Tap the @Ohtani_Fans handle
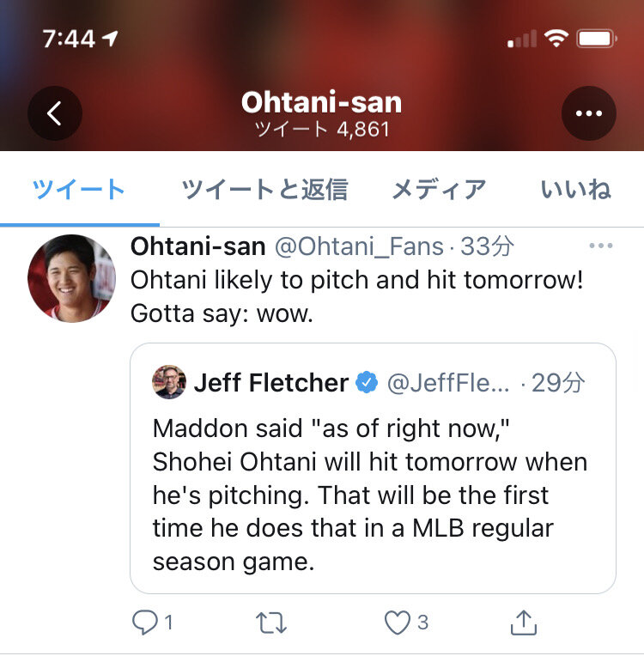This screenshot has height=656, width=644. [359, 247]
